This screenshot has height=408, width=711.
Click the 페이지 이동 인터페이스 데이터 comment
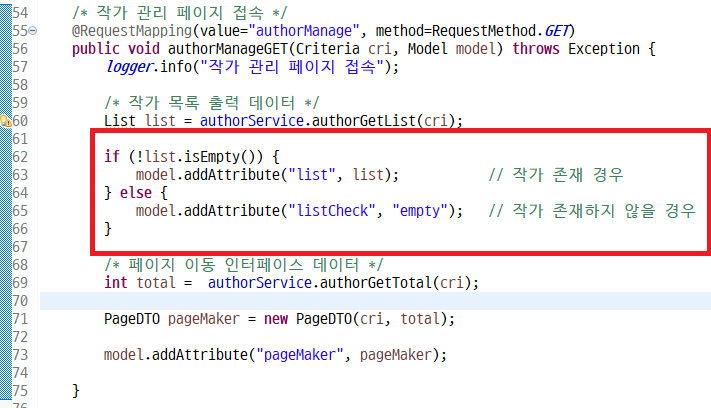244,265
